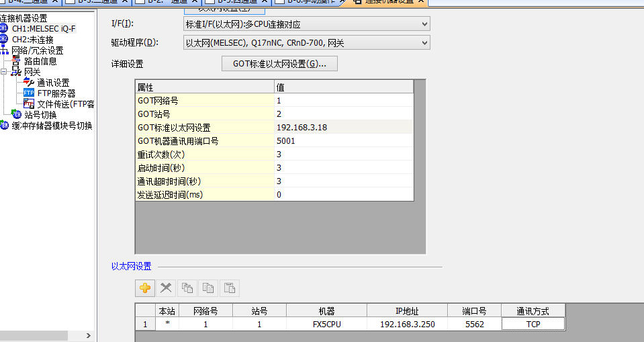Click the GOT标准以太网设置(G)... button
This screenshot has height=342, width=644.
[279, 64]
